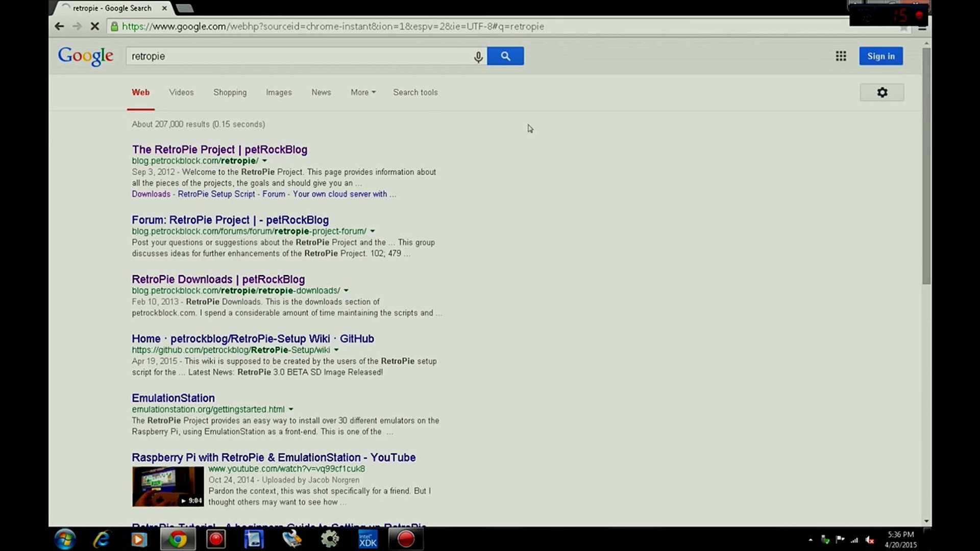Open Raspberry Pi with RetroPie YouTube result

point(274,458)
